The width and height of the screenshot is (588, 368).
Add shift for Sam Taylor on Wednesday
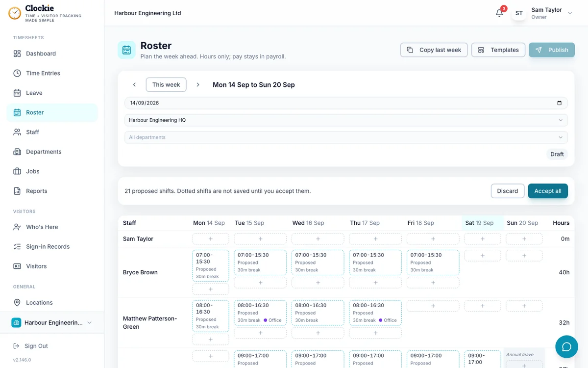(x=318, y=239)
